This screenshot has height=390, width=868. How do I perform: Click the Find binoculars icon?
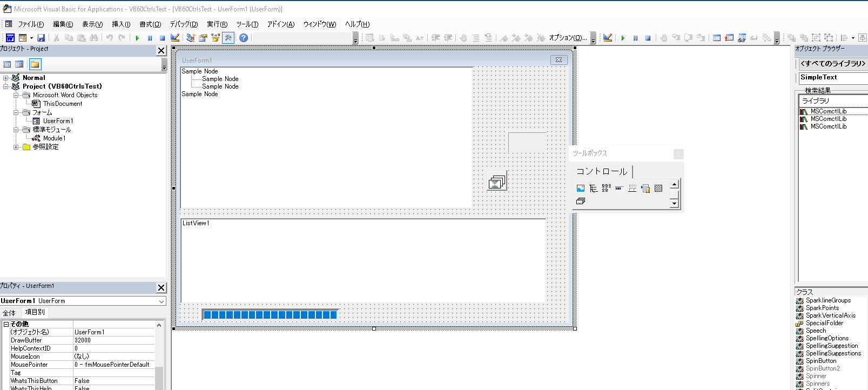[94, 38]
